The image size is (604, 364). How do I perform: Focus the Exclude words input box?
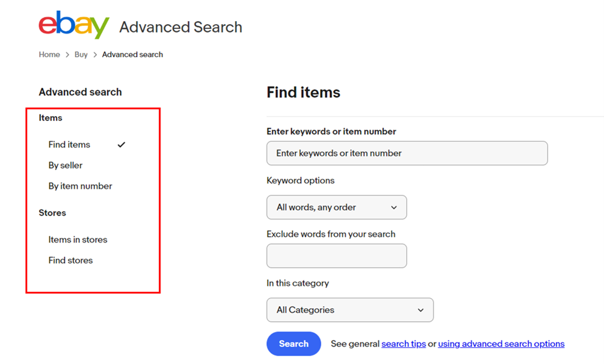[337, 256]
